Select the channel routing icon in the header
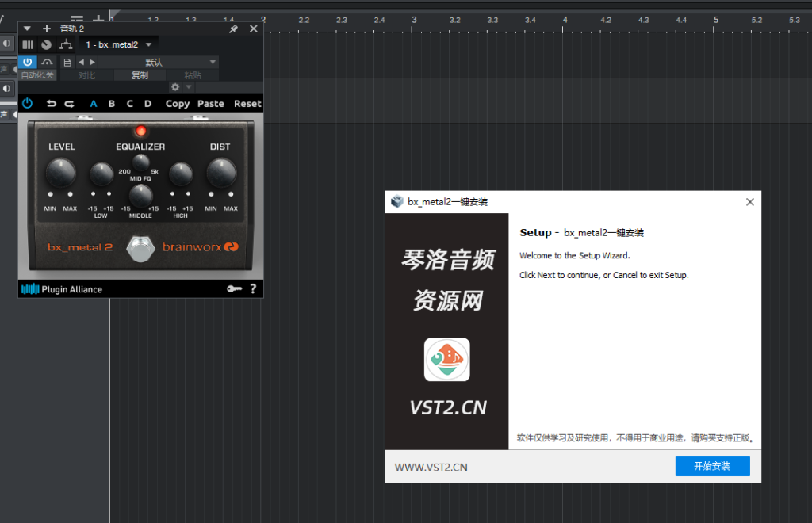The width and height of the screenshot is (812, 523). (65, 44)
